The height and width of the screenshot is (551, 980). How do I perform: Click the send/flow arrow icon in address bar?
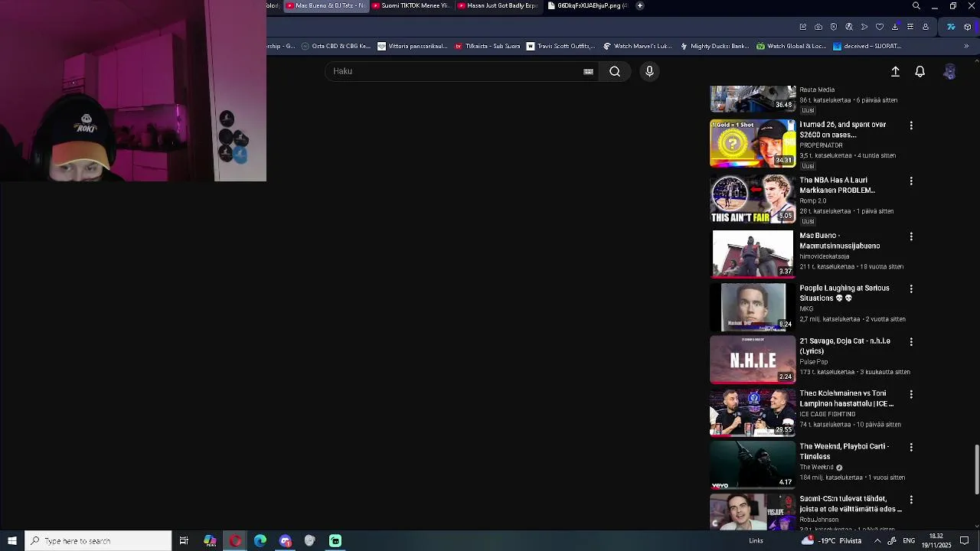(864, 27)
